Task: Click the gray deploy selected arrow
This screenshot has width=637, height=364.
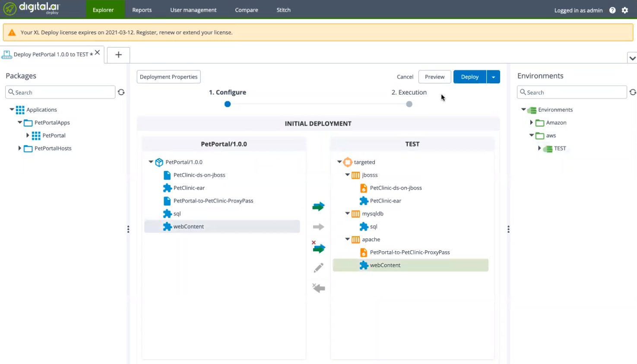Action: tap(319, 227)
